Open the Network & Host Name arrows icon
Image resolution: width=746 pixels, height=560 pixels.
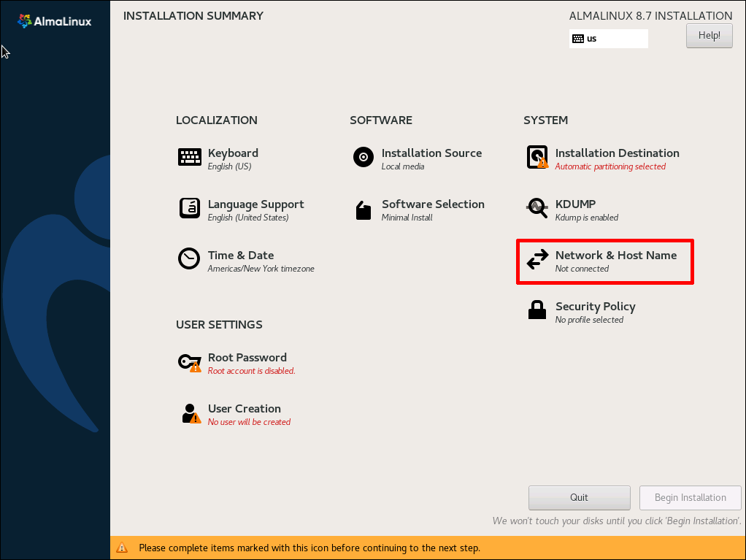click(x=537, y=259)
